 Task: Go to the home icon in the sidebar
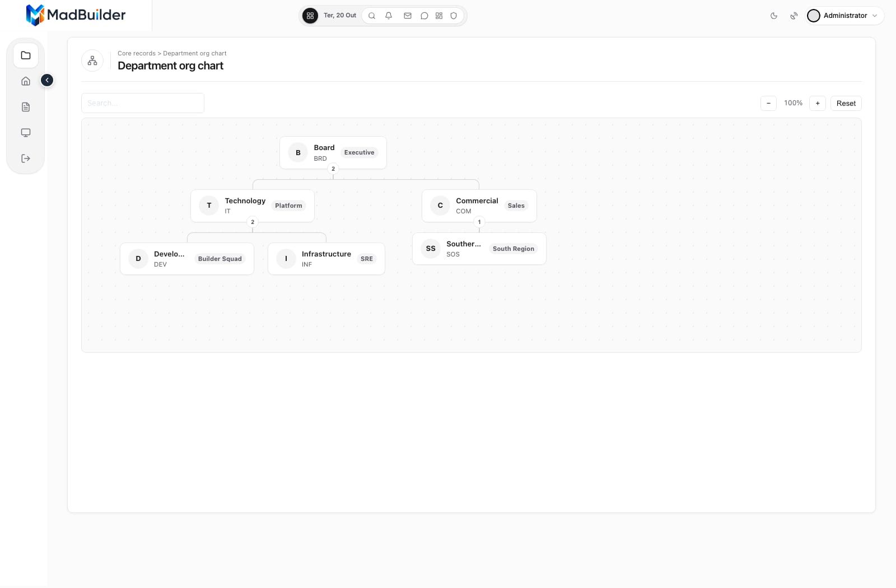pos(26,81)
